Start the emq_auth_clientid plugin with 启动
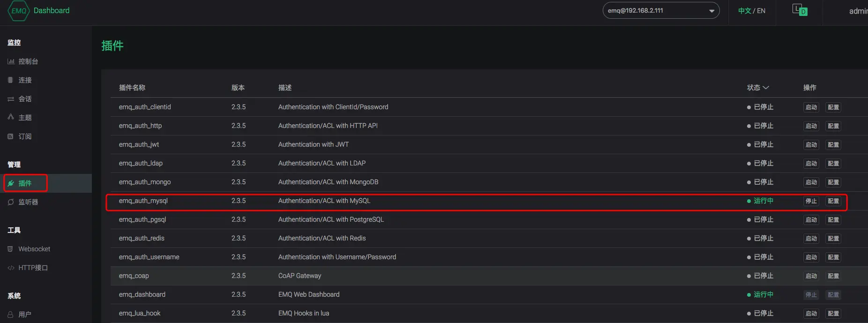This screenshot has width=868, height=323. click(x=811, y=107)
